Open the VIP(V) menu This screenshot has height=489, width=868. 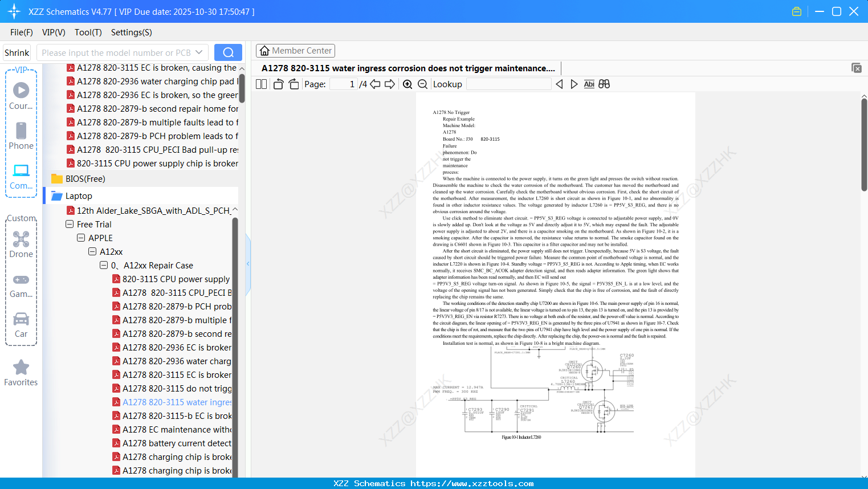coord(54,32)
